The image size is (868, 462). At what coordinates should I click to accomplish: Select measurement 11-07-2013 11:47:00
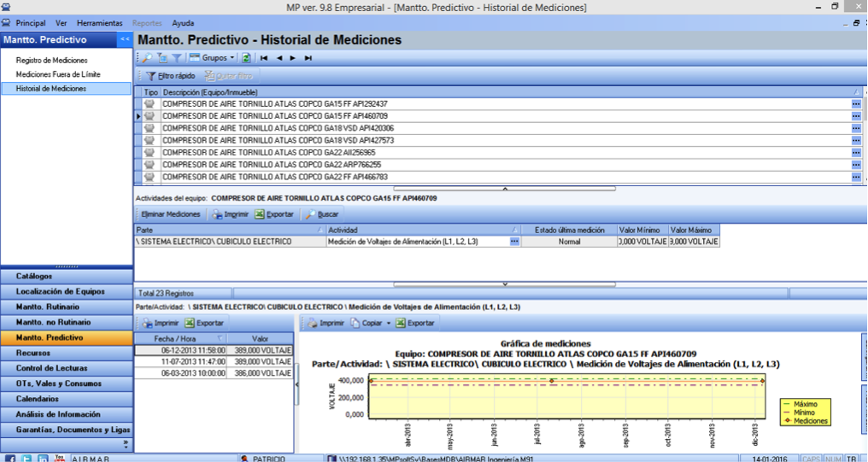point(214,362)
